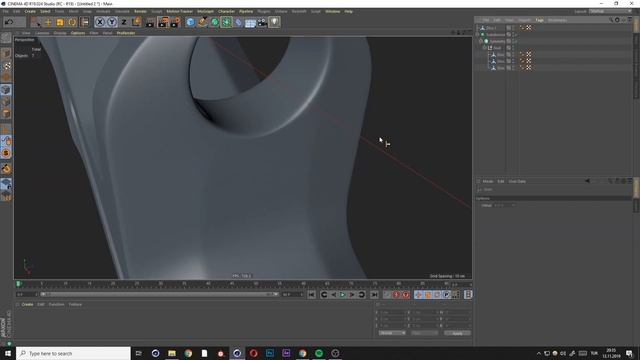Screen dimensions: 640x360
Task: Toggle Position keyframe recording icon
Action: (418, 294)
